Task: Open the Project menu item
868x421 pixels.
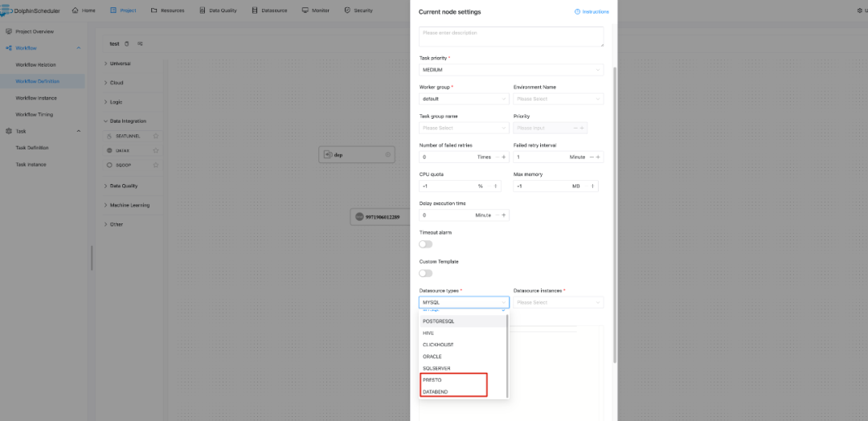Action: (x=123, y=10)
